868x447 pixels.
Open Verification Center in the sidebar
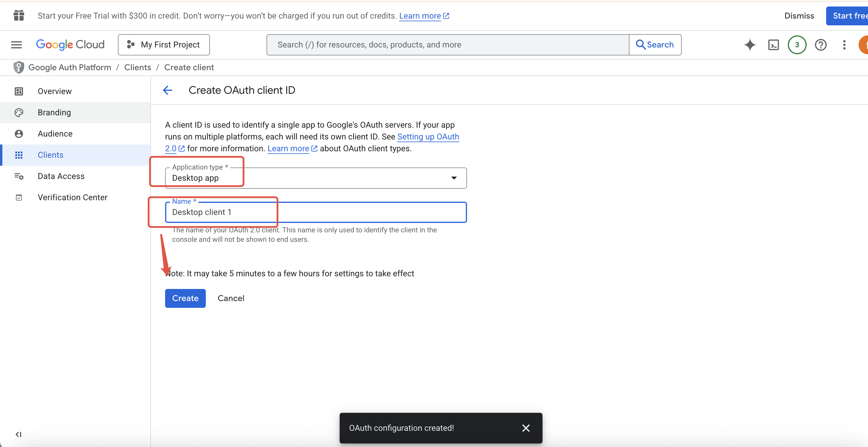click(75, 197)
